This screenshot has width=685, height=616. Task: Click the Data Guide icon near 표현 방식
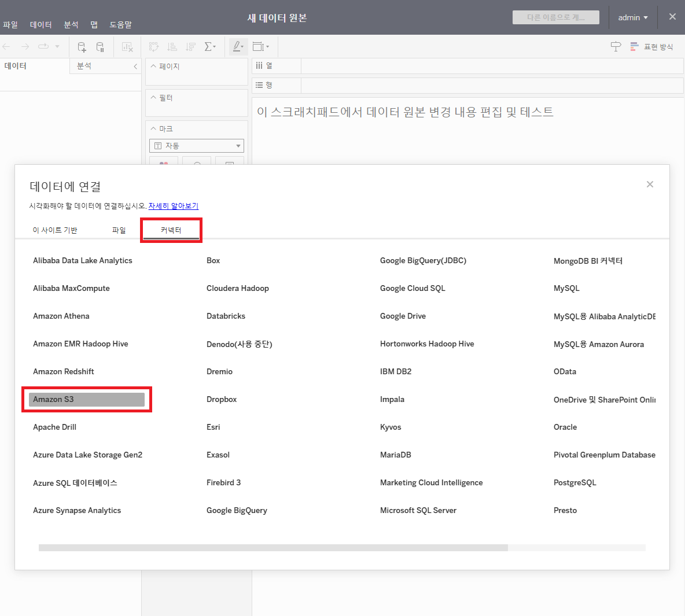click(x=616, y=46)
